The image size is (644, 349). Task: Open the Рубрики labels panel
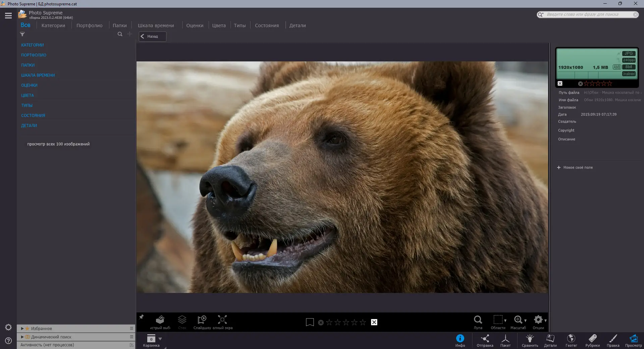coord(592,339)
